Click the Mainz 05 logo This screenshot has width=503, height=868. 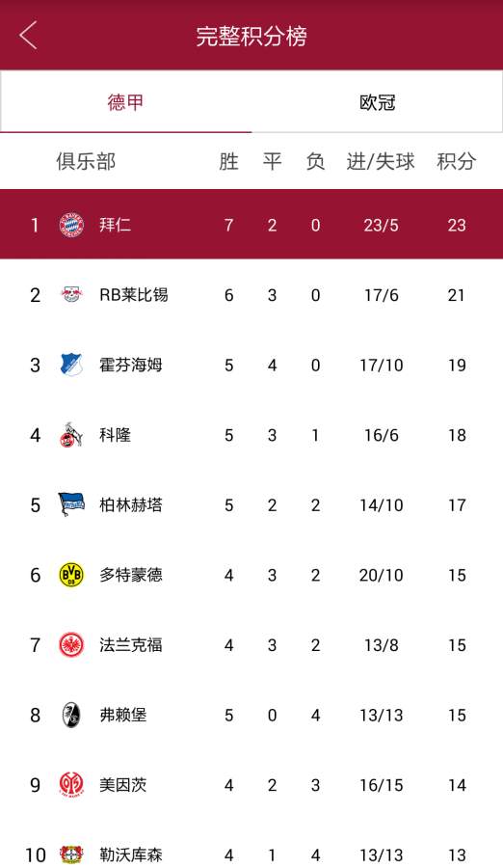coord(71,784)
